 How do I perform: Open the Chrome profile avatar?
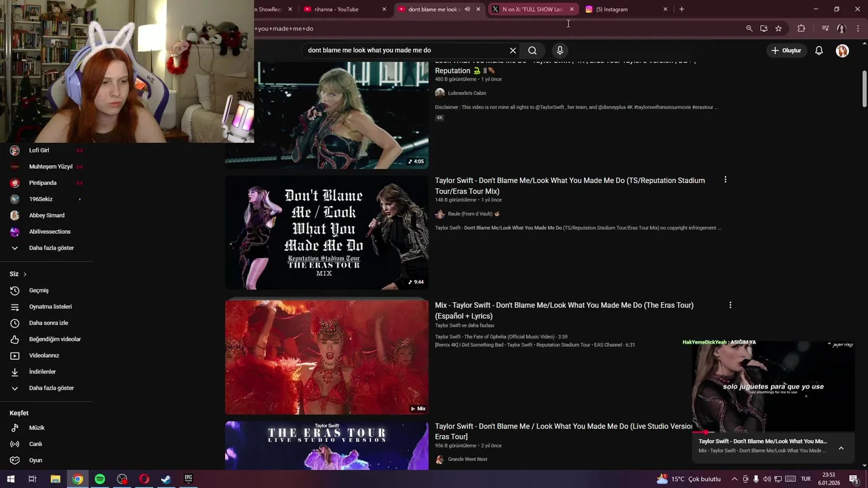click(841, 28)
